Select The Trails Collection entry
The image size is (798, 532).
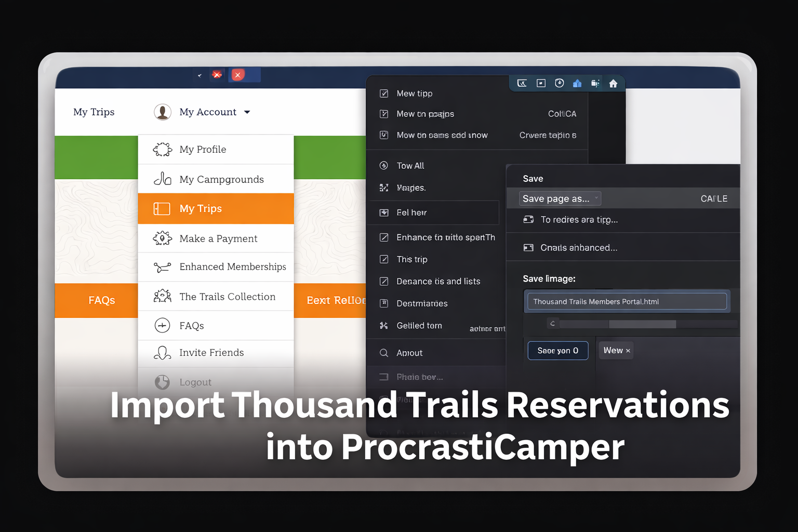tap(216, 297)
